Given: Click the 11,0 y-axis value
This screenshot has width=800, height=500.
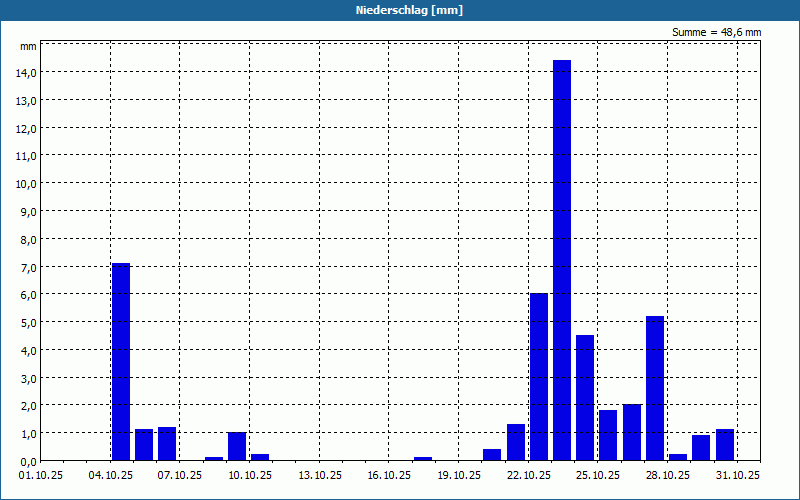Looking at the screenshot, I should coord(26,156).
